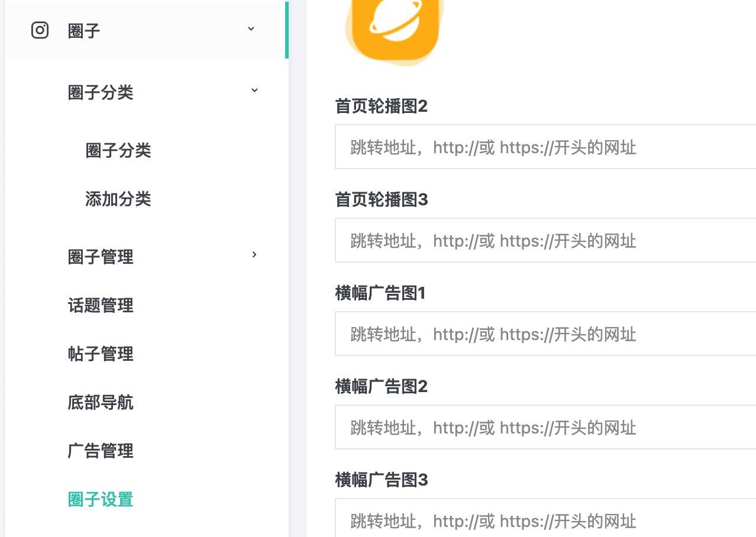Open the 圈子分类 child list item
Viewport: 756px width, 537px height.
118,150
